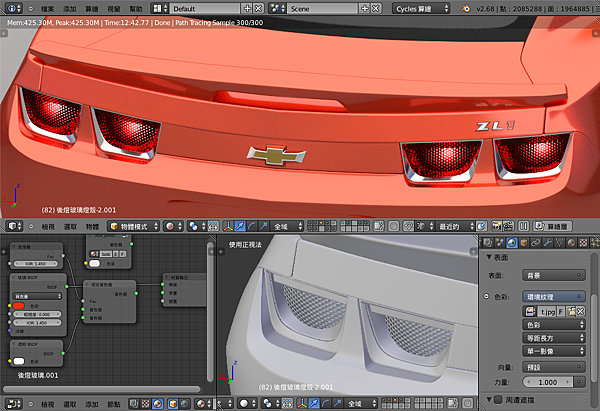Open Scene properties tab icon
This screenshot has height=411, width=600.
pyautogui.click(x=499, y=243)
